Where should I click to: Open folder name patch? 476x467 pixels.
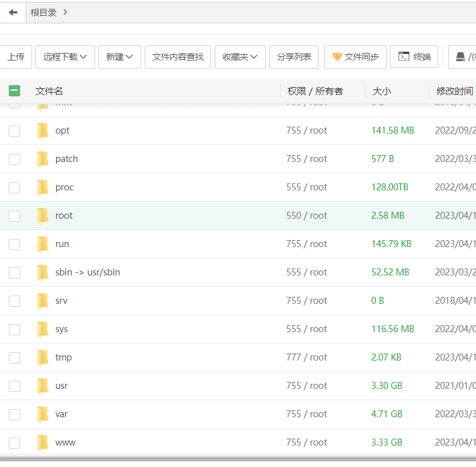point(67,159)
